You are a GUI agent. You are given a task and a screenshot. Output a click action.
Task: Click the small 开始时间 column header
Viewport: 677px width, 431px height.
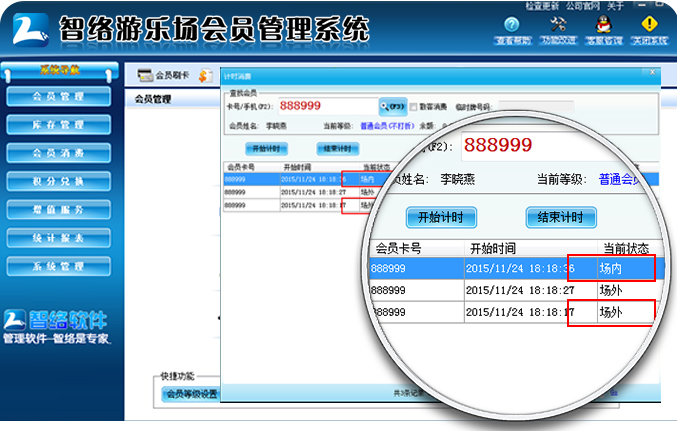tap(297, 167)
